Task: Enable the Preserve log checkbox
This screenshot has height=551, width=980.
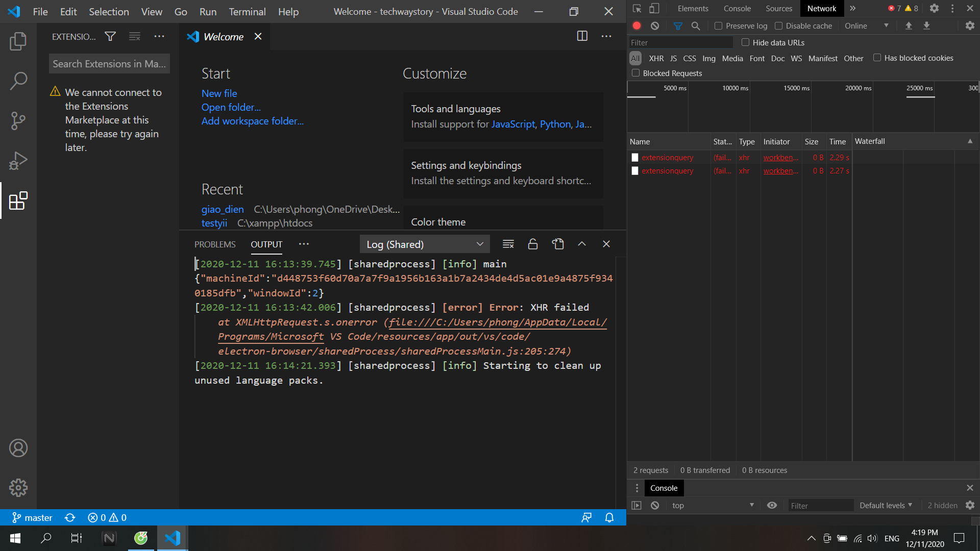Action: tap(718, 26)
